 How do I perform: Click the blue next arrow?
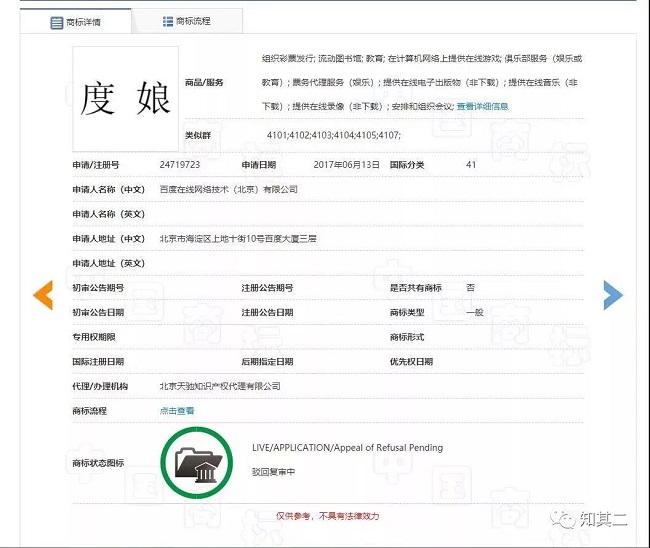coord(612,294)
